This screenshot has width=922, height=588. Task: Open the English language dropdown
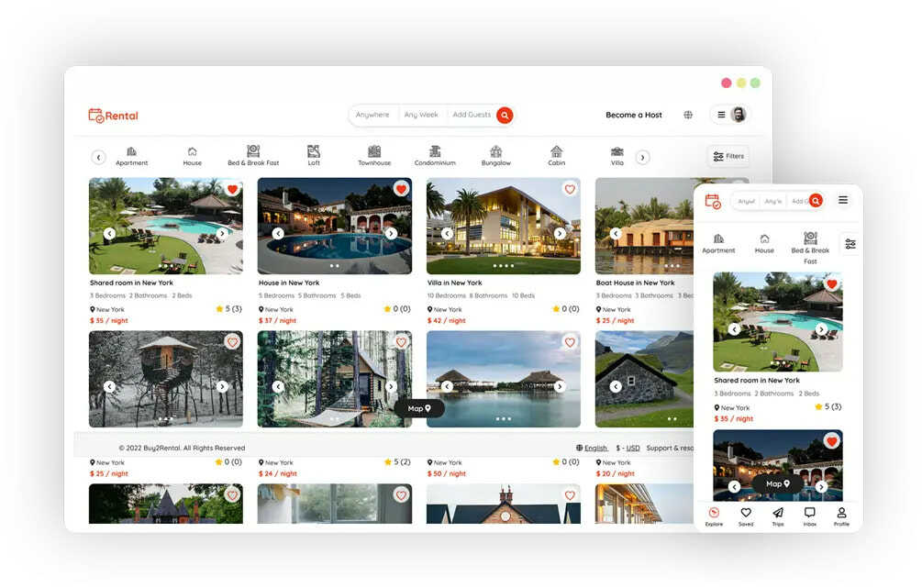pyautogui.click(x=594, y=448)
